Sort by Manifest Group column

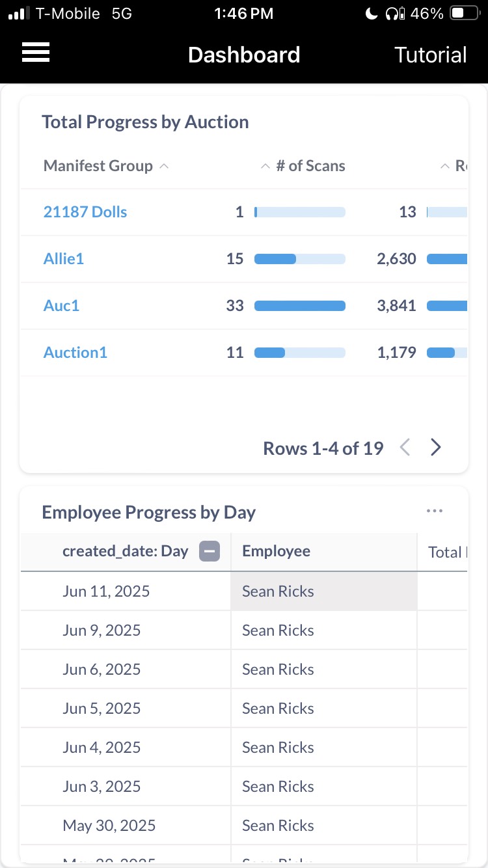98,166
